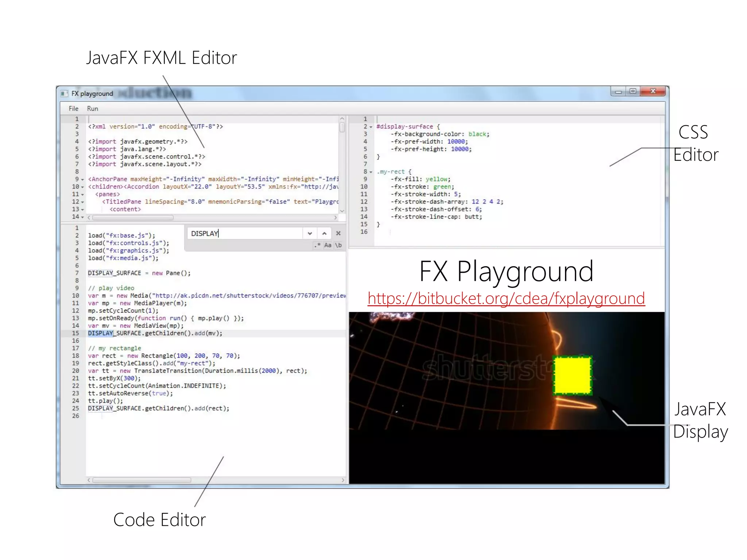Image resolution: width=747 pixels, height=560 pixels.
Task: Click code editor horizontal scrollbar thumb
Action: point(142,480)
